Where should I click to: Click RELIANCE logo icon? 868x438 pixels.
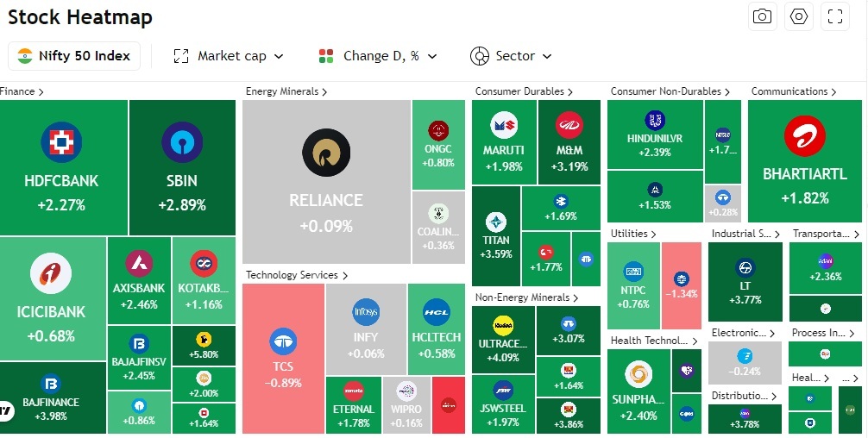tap(326, 153)
